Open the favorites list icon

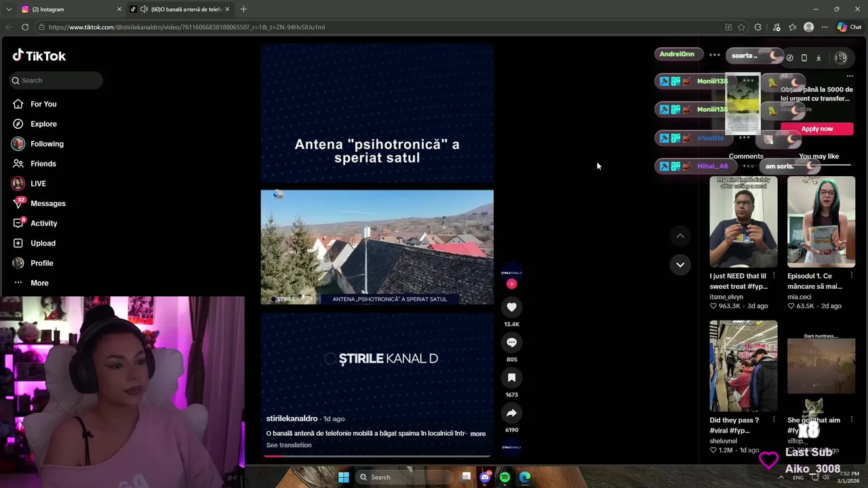click(792, 27)
